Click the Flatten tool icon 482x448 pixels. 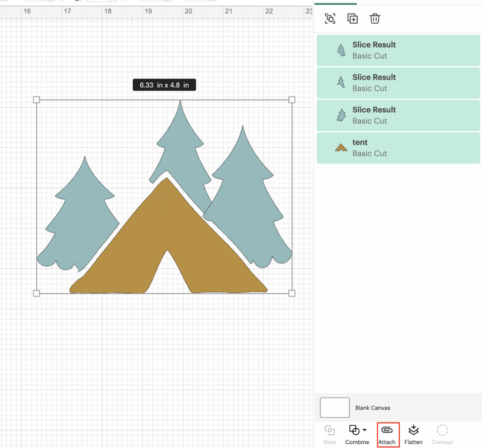[413, 430]
